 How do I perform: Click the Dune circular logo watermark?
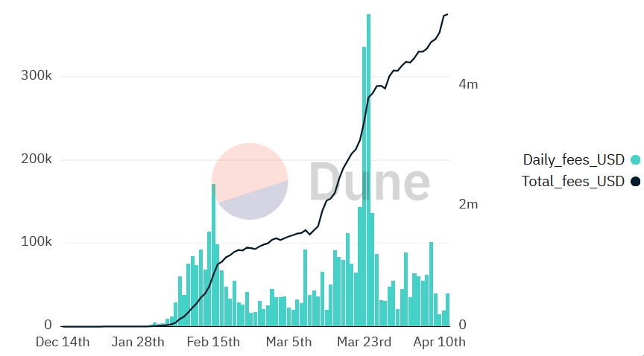[250, 181]
